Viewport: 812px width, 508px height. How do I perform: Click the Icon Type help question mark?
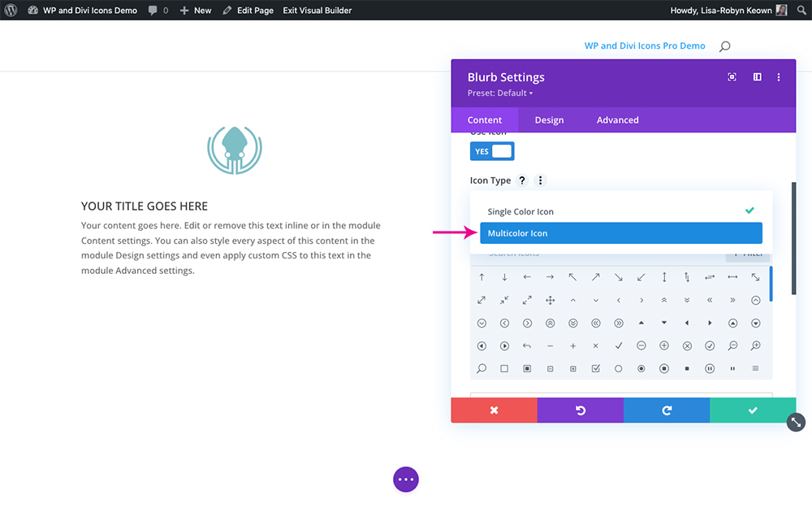coord(522,180)
